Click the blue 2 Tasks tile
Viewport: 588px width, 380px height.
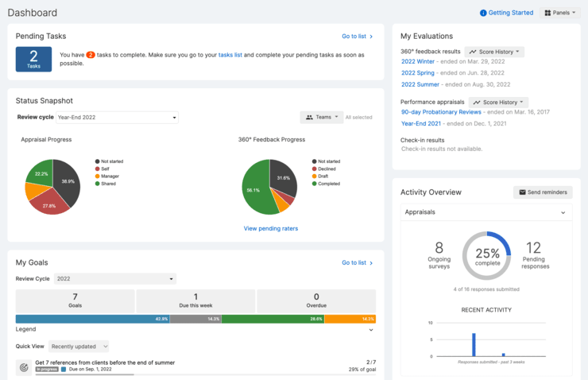(33, 59)
